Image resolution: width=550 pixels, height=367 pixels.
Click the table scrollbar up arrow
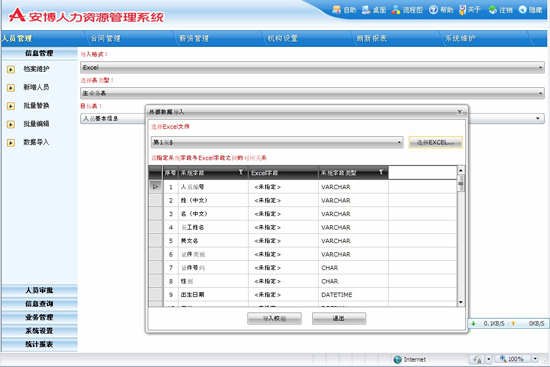pos(461,170)
